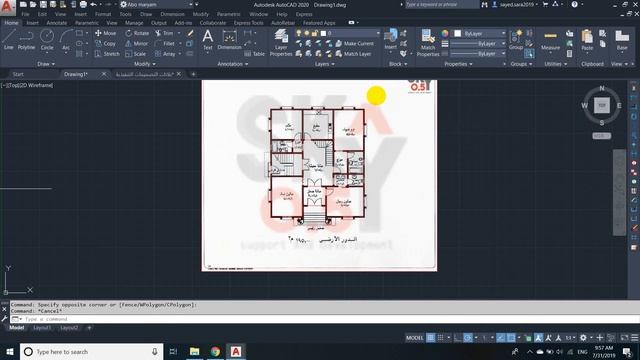This screenshot has width=640, height=360.
Task: Click the Plot (print) icon in quick access toolbar
Action: (83, 4)
